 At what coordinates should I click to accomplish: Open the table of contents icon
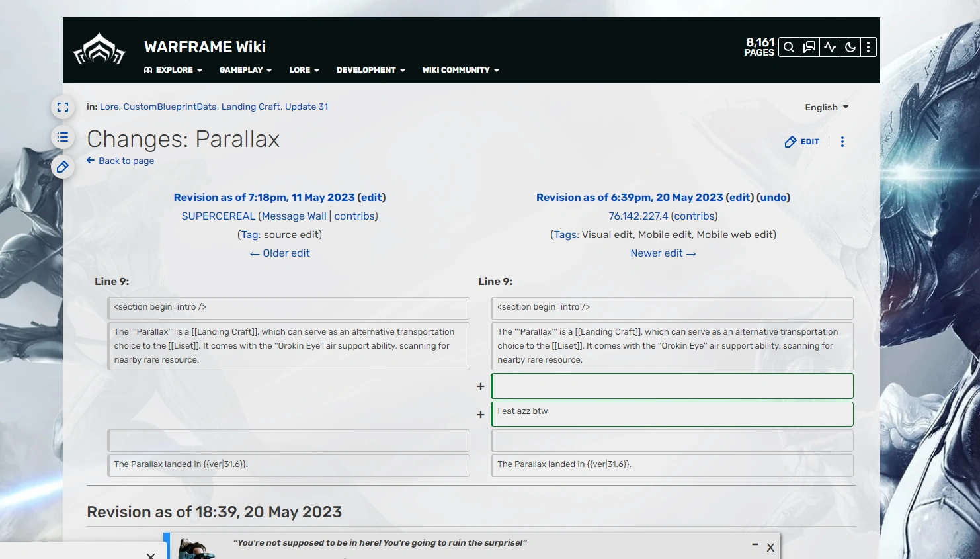point(63,137)
